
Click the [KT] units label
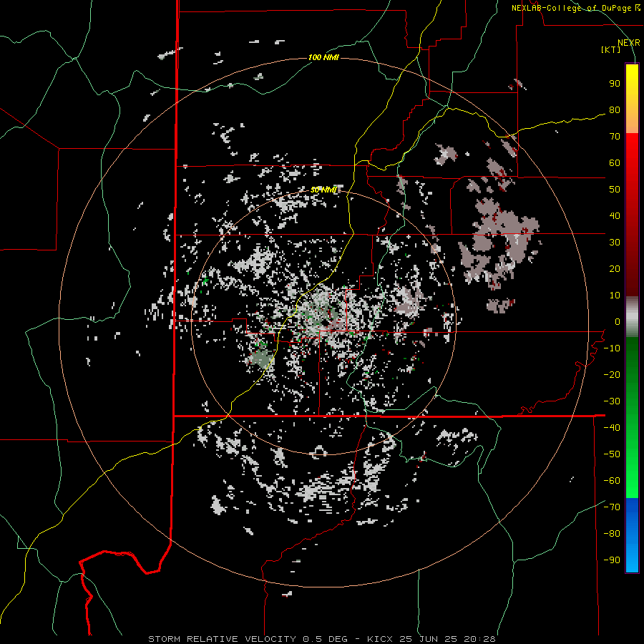click(x=611, y=49)
